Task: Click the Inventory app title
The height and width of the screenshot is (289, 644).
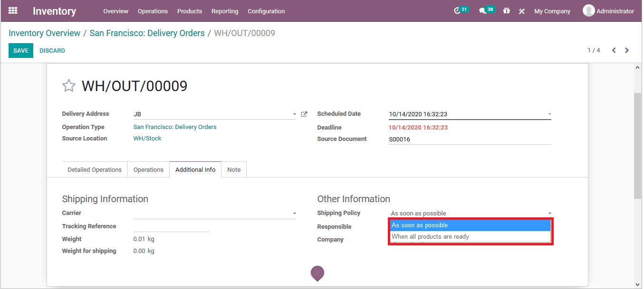Action: click(54, 11)
